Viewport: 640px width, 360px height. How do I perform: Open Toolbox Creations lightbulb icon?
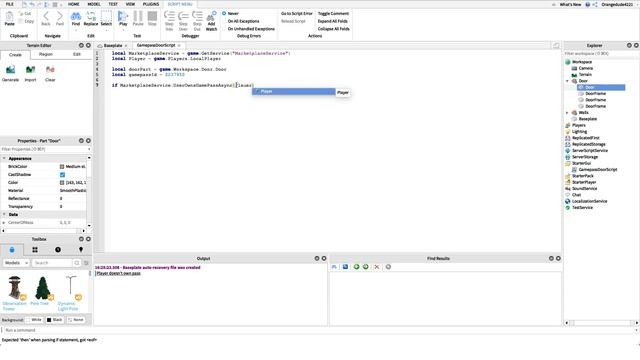click(81, 250)
